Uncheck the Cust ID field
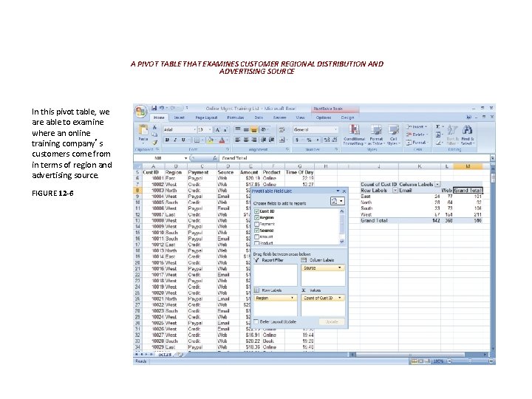The height and width of the screenshot is (399, 532). pyautogui.click(x=257, y=211)
